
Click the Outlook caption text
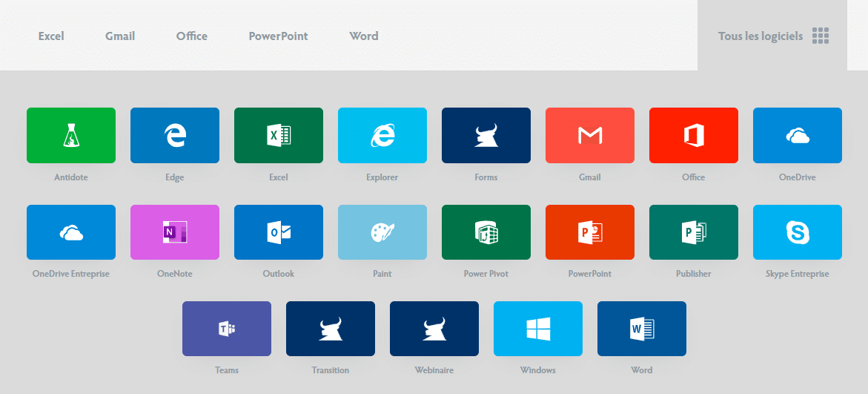(279, 274)
